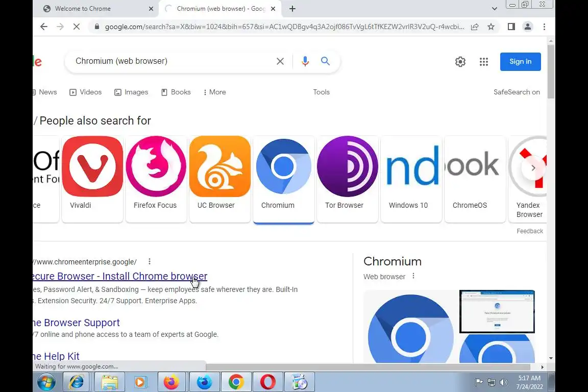Bookmark this page with the star

pyautogui.click(x=491, y=27)
